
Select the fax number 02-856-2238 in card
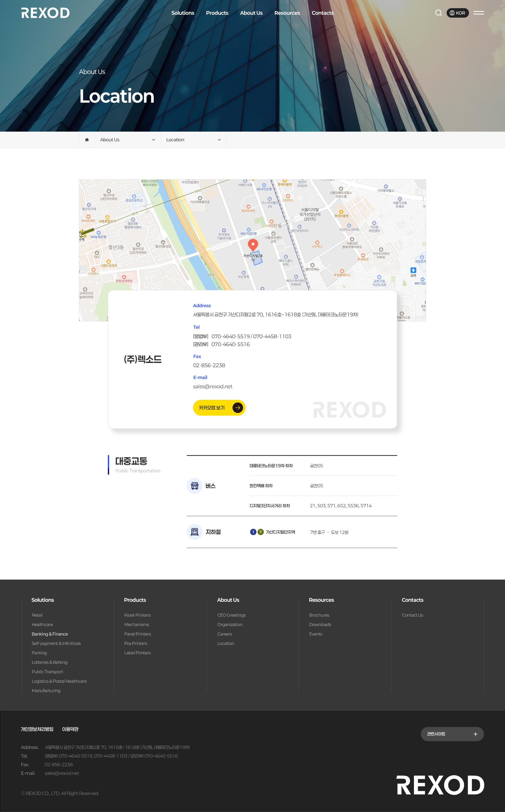click(209, 365)
